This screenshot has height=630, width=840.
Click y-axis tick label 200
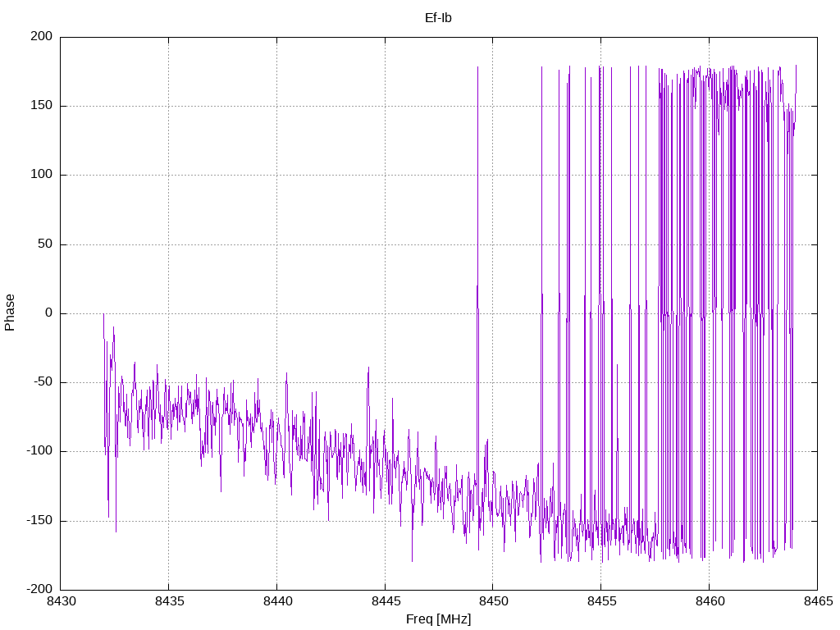click(42, 36)
